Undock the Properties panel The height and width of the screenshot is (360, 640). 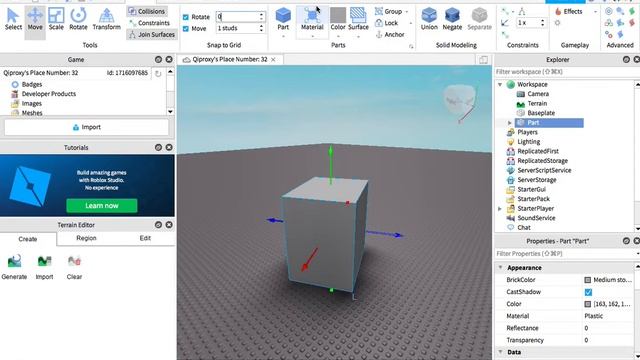click(x=626, y=241)
